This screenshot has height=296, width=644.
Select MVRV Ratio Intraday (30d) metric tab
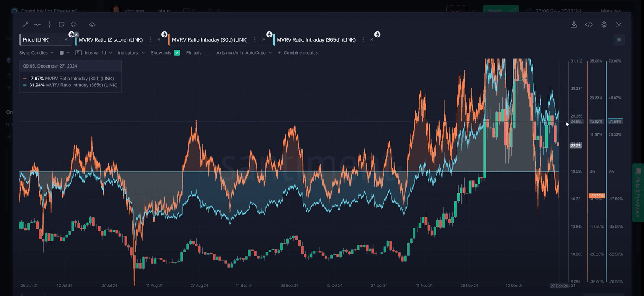tap(209, 40)
